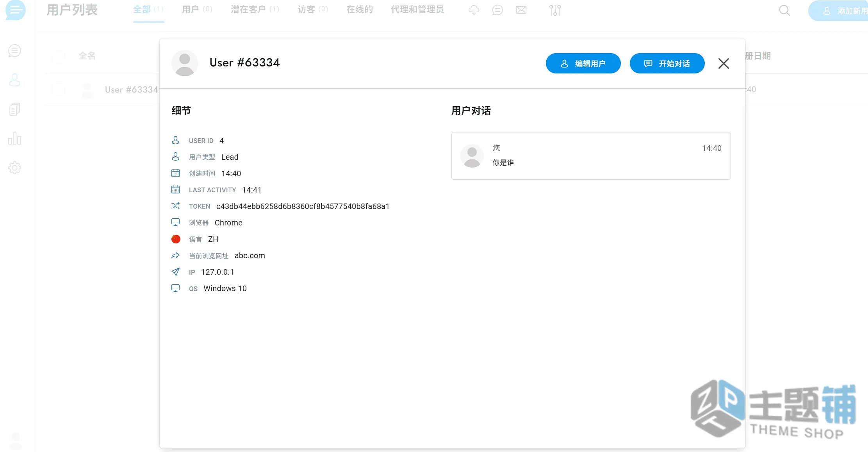Click the TOKEN shuffle icon
The width and height of the screenshot is (868, 452).
176,206
